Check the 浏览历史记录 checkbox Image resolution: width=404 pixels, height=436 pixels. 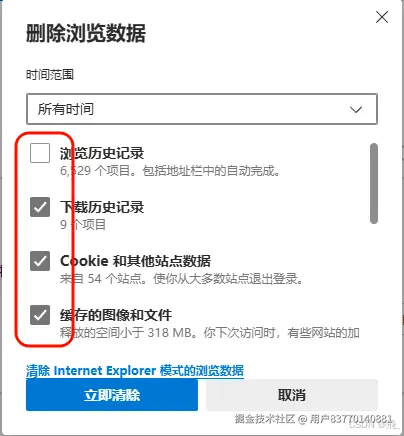[x=40, y=153]
